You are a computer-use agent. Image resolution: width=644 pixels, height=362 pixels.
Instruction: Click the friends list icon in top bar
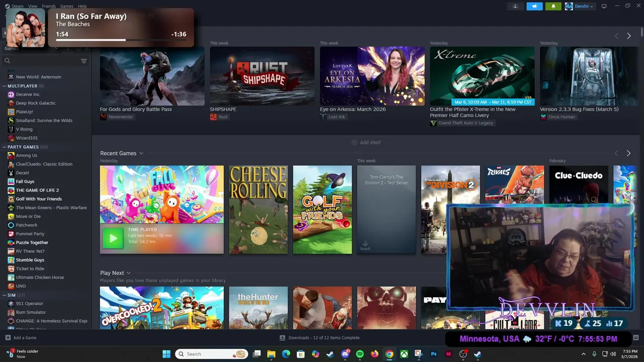[515, 6]
